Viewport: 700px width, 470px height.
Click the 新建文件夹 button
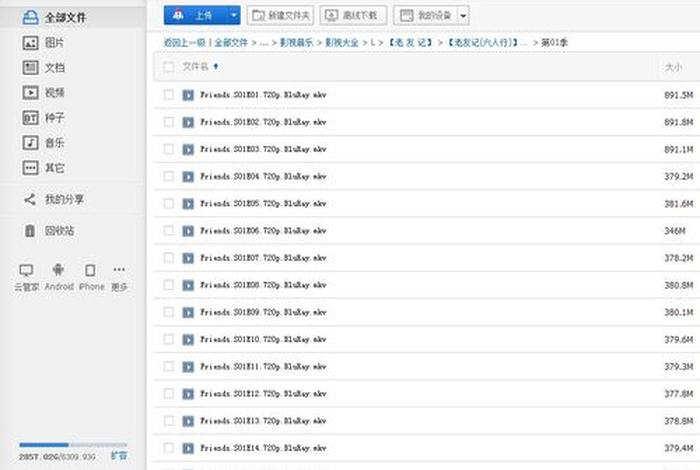280,16
